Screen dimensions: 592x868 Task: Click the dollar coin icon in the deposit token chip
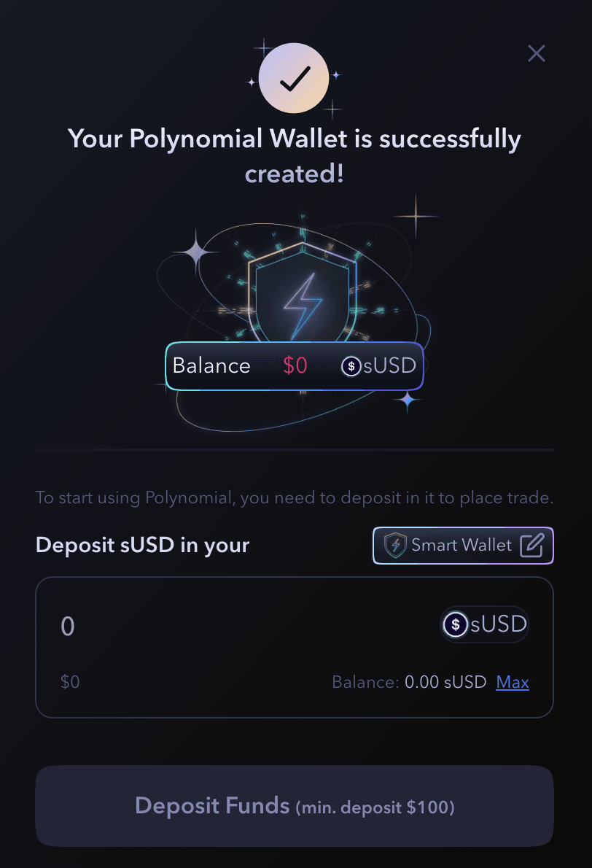[456, 625]
